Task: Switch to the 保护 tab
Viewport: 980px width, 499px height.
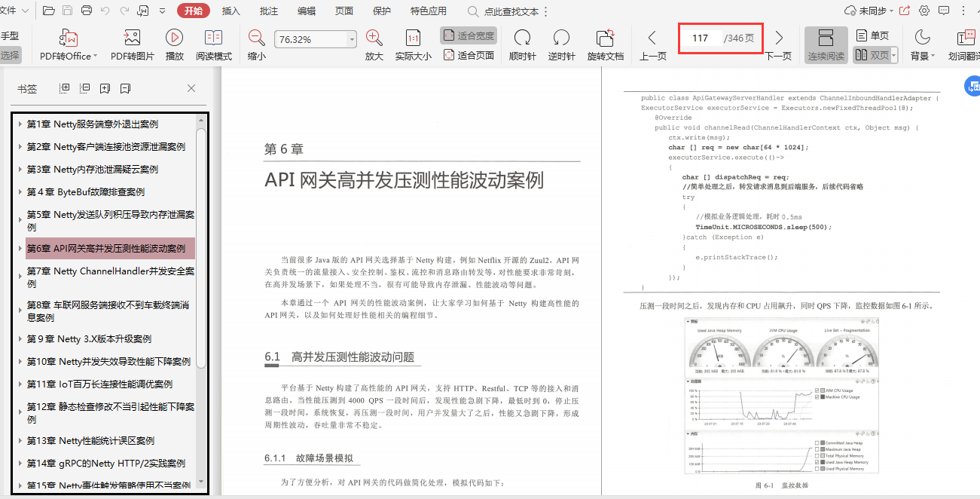Action: 382,11
